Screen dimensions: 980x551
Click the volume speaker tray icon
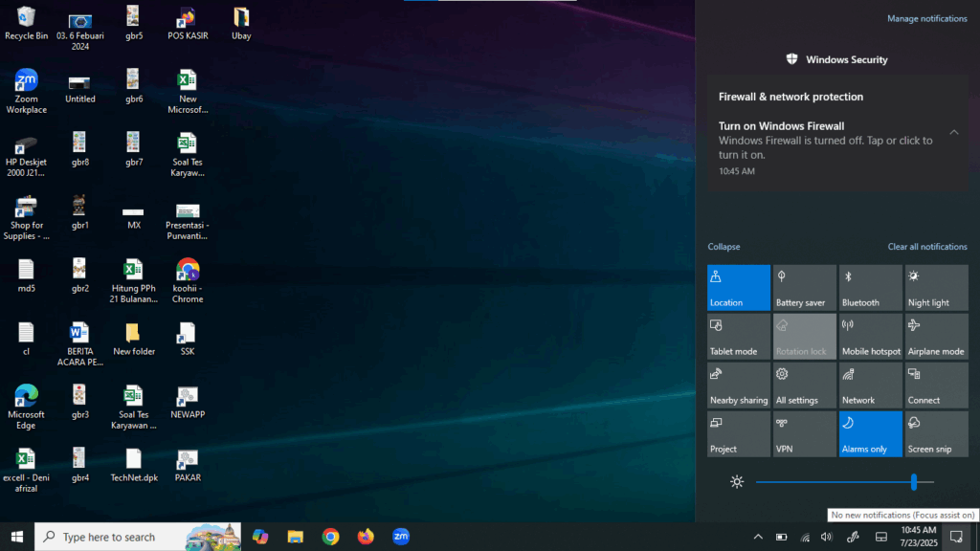click(x=826, y=538)
